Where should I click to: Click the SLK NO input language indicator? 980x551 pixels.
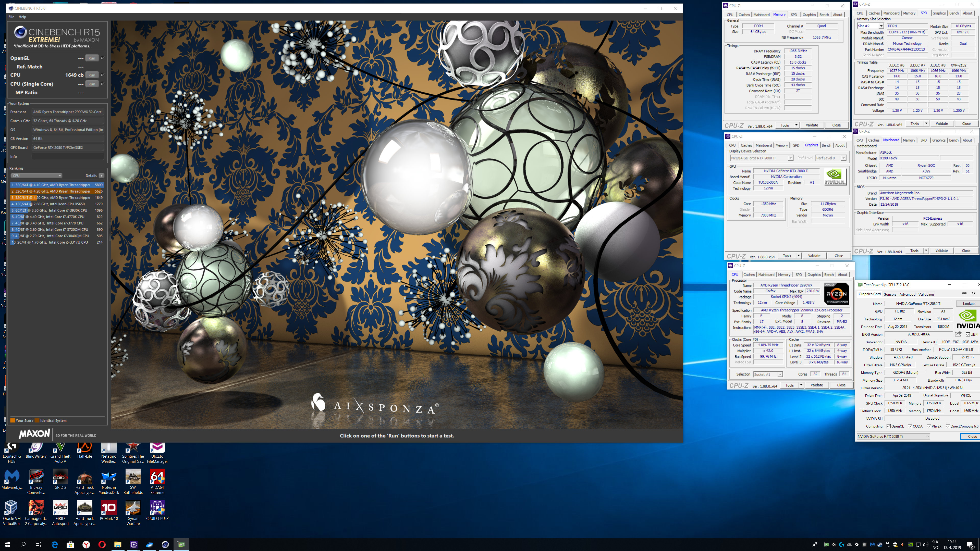click(935, 545)
